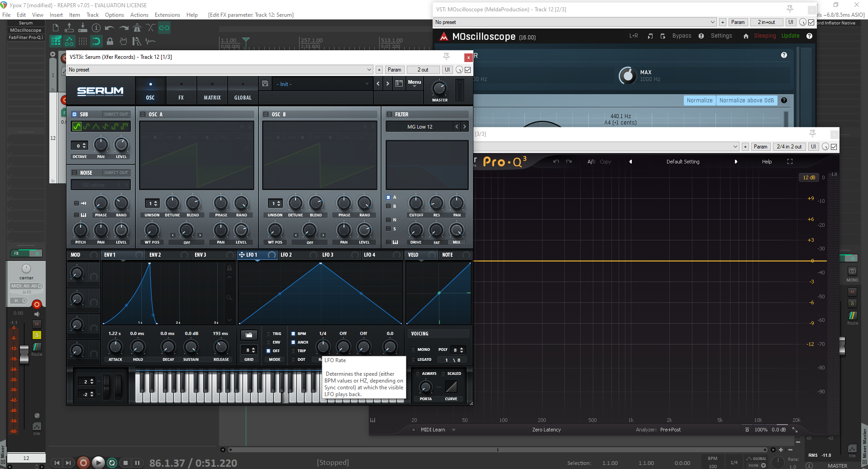The width and height of the screenshot is (868, 469).
Task: Enable the OSC B oscillator checkbox
Action: (x=266, y=115)
